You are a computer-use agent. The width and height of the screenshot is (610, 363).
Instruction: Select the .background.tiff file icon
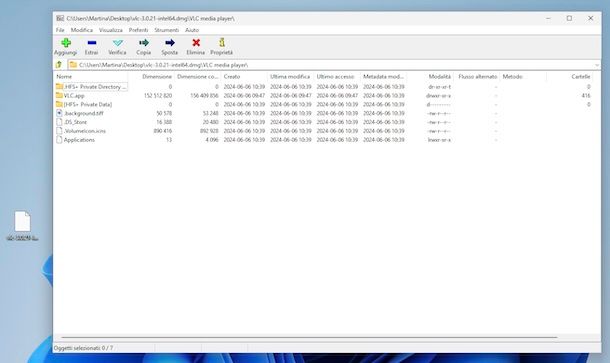pyautogui.click(x=59, y=113)
